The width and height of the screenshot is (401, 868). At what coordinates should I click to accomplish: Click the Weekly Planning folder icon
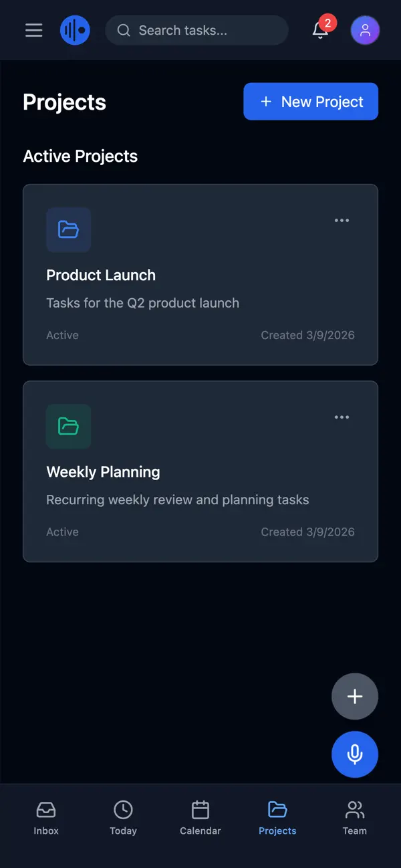tap(68, 427)
